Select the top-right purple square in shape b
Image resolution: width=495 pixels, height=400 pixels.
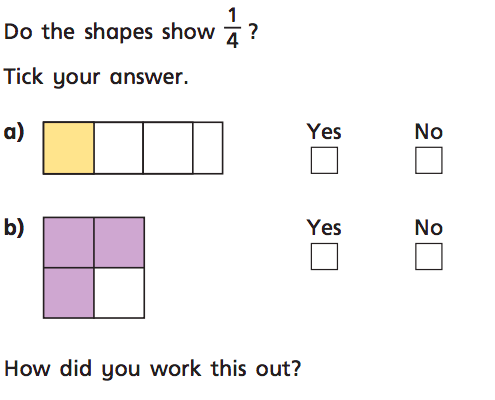click(x=119, y=242)
